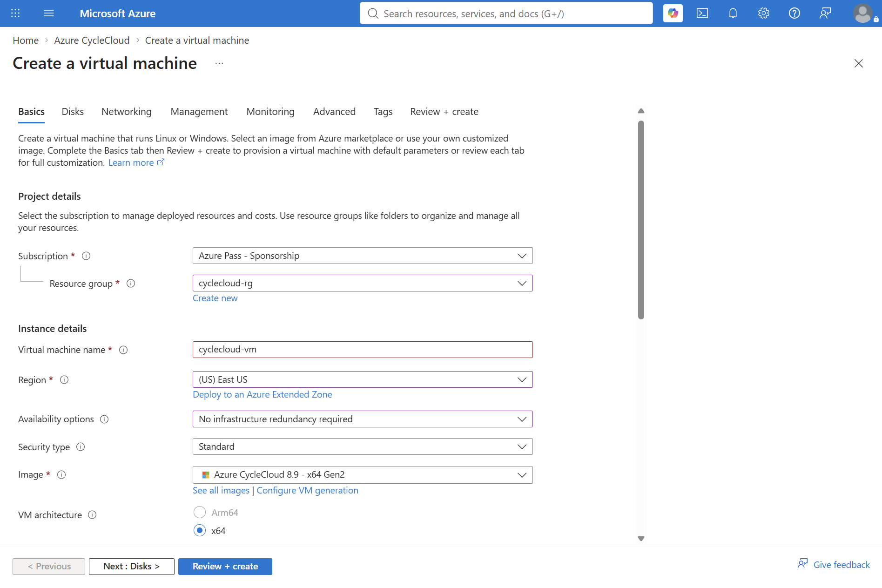The height and width of the screenshot is (588, 882).
Task: Click the Previous button
Action: [49, 567]
